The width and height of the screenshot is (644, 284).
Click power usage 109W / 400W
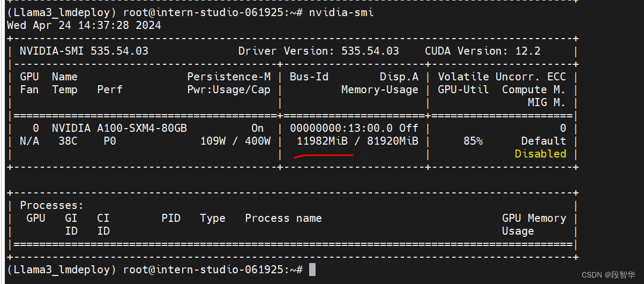[x=235, y=141]
